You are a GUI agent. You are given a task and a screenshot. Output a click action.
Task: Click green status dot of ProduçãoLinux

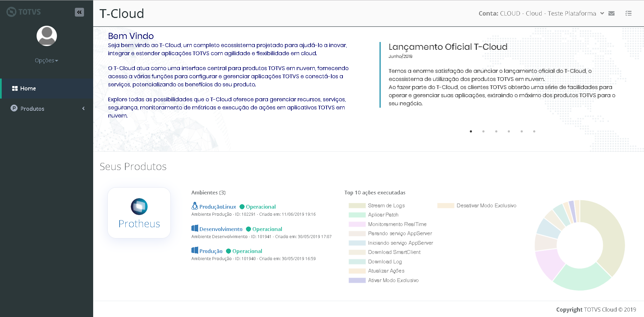point(242,207)
